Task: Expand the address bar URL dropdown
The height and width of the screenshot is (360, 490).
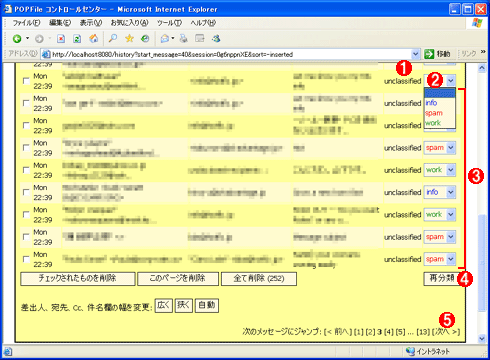Action: tap(415, 54)
